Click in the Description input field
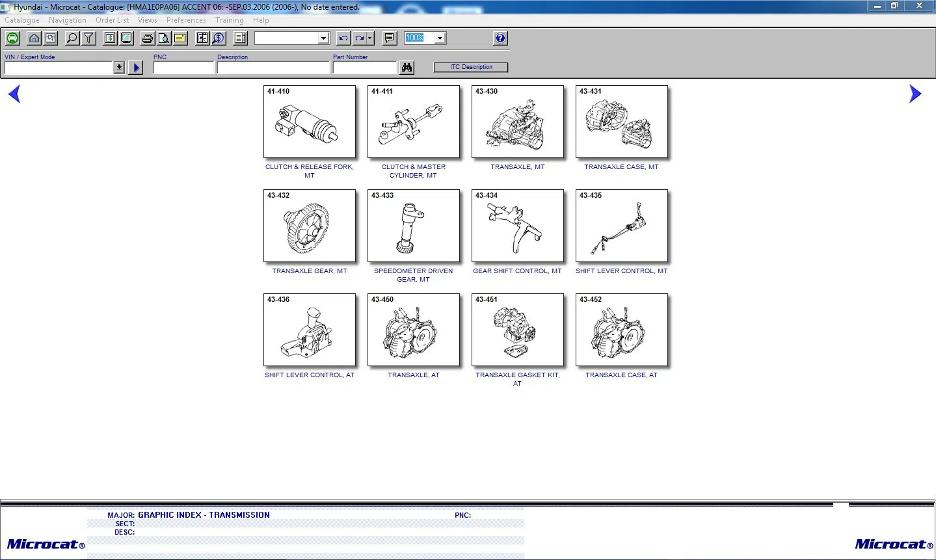Viewport: 936px width, 560px height. tap(274, 68)
